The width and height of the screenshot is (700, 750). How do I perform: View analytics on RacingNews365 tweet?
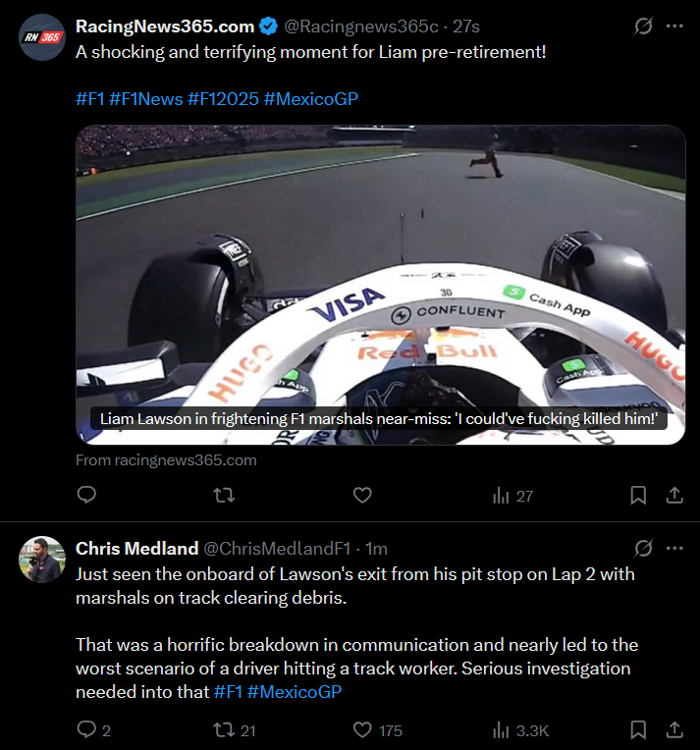tap(512, 496)
